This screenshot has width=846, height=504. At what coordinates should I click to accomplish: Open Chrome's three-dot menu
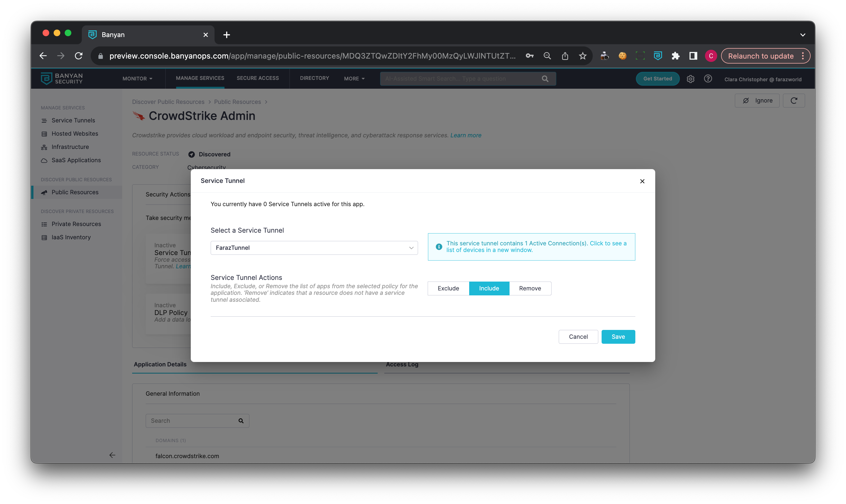[x=803, y=56]
